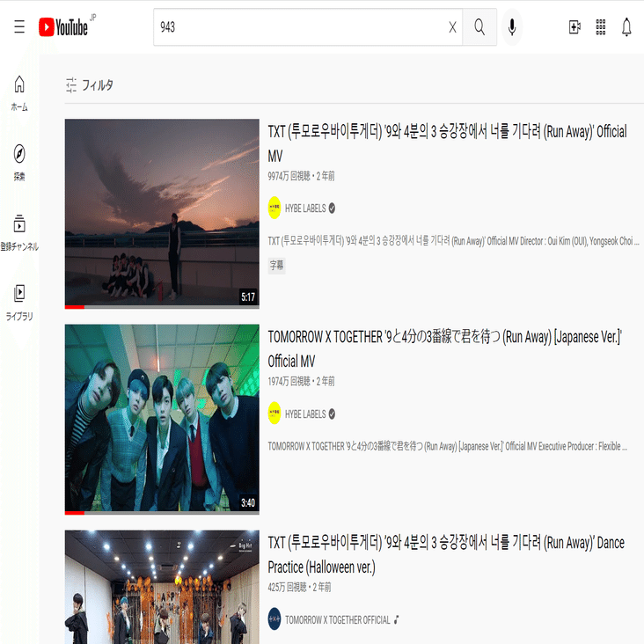Open TXT Run Away Official MV title

(x=447, y=143)
